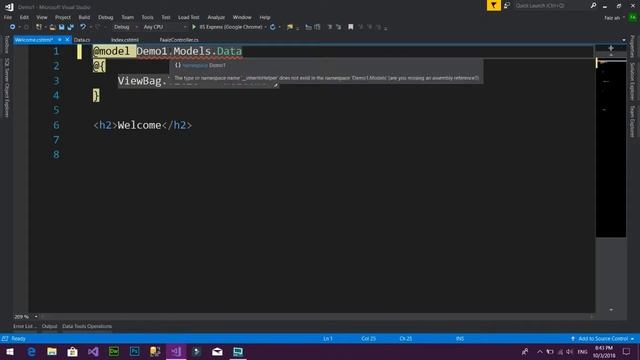Pin the Welcome.cshtml tab
The height and width of the screenshot is (360, 640).
coord(60,40)
